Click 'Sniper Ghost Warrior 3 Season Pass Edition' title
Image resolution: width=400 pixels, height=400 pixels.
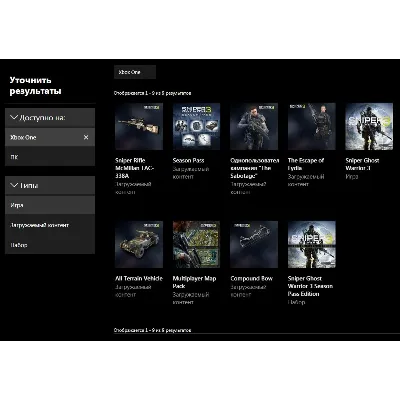click(x=310, y=286)
